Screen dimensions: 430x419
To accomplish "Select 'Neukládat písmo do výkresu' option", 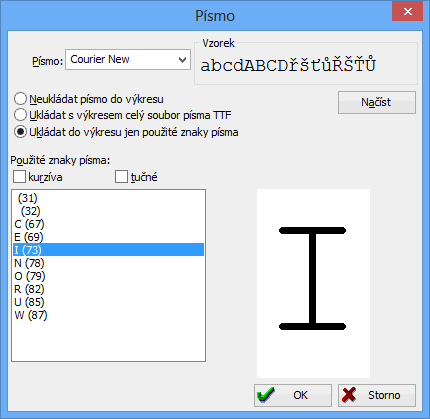I will [20, 99].
